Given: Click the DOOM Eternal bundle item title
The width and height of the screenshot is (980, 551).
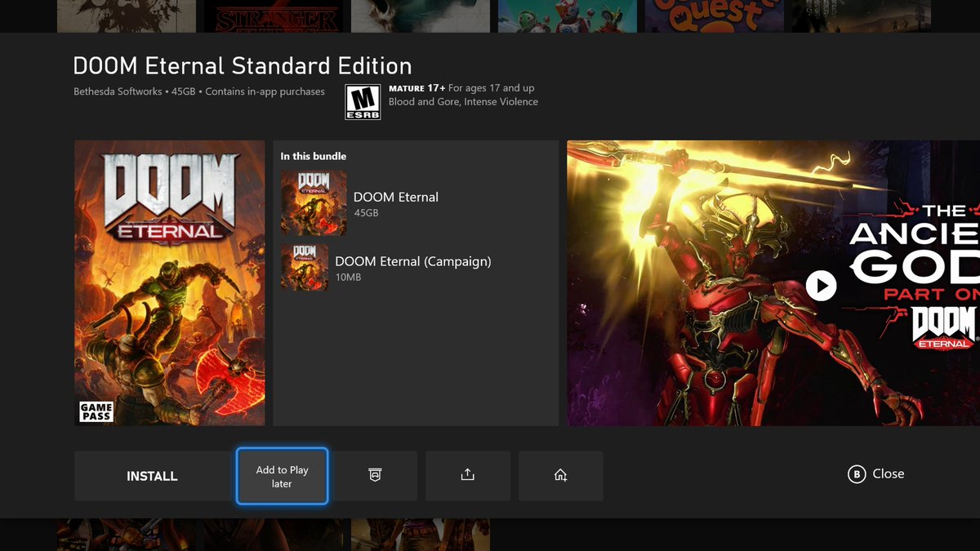Looking at the screenshot, I should [396, 197].
